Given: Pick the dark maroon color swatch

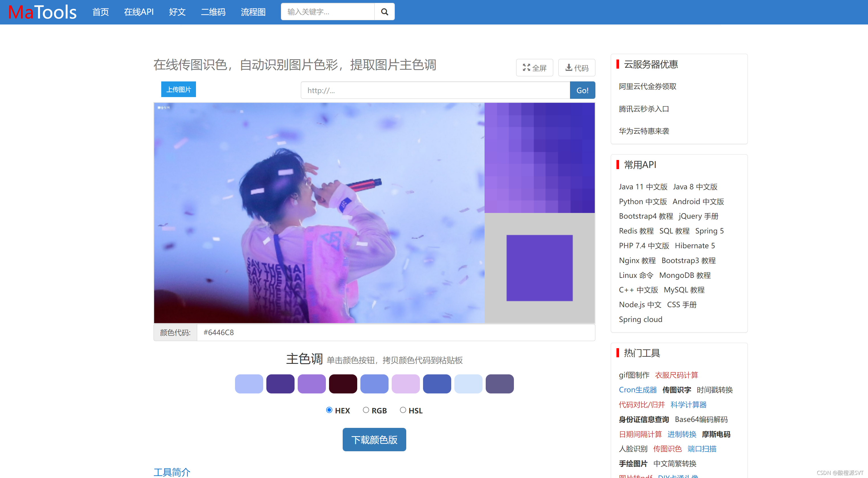Looking at the screenshot, I should coord(343,384).
